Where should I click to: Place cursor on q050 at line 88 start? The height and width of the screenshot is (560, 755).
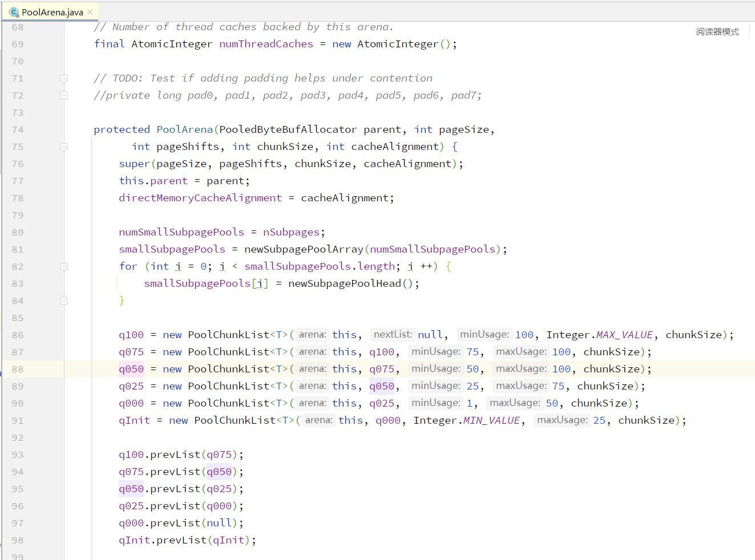[131, 369]
